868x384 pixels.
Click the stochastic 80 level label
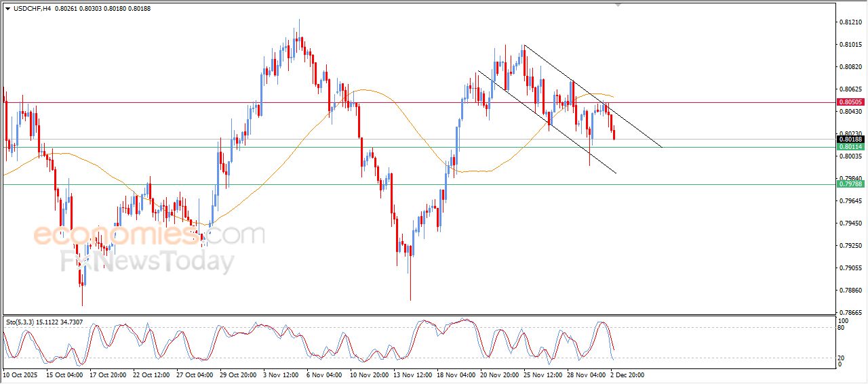coord(843,328)
